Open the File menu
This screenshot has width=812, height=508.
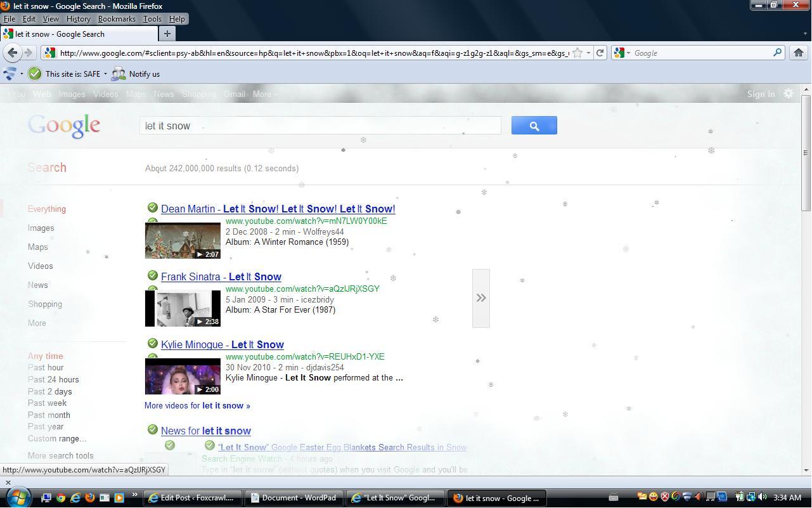point(10,19)
